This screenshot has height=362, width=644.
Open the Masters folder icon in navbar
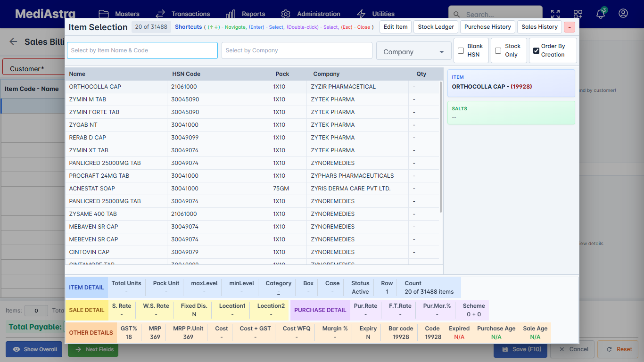pos(104,14)
